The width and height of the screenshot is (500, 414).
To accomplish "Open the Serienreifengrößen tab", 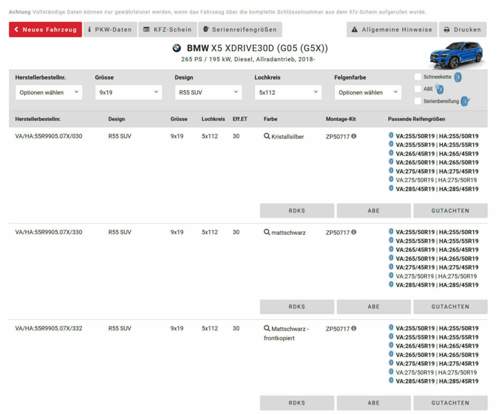I will 240,30.
